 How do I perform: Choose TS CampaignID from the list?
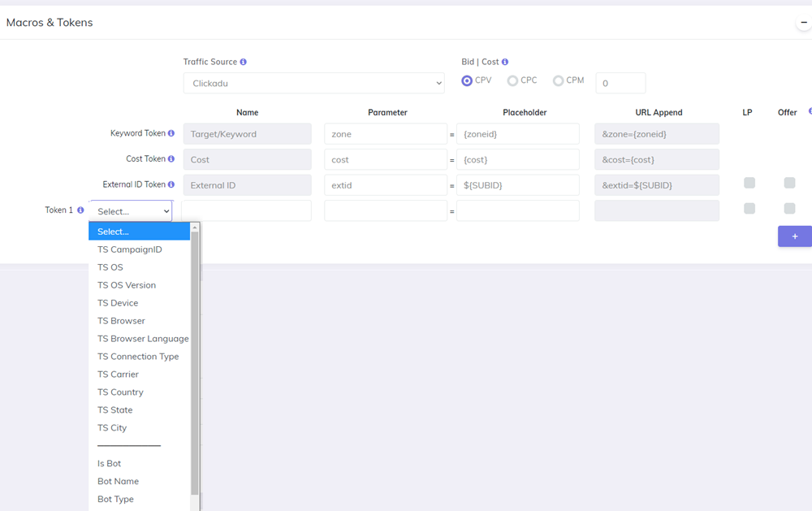pos(130,249)
